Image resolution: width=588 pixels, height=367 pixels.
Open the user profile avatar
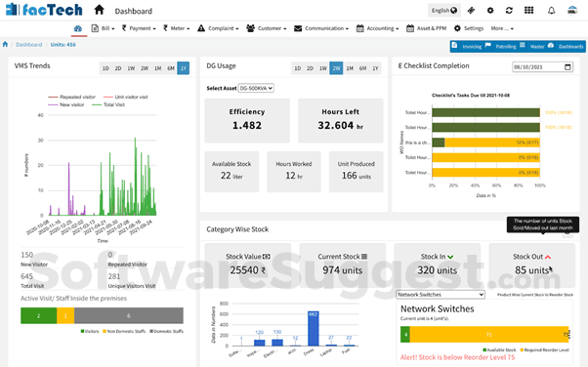(x=572, y=11)
